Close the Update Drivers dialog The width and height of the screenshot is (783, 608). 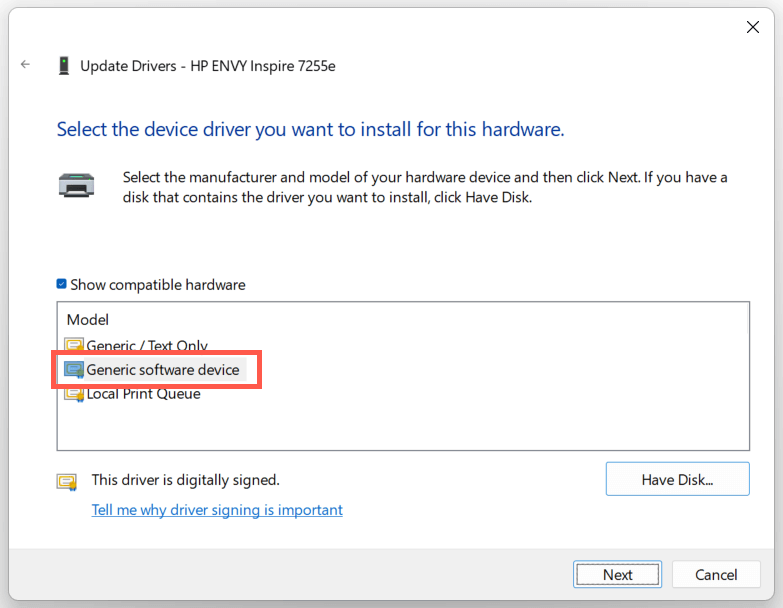(x=753, y=28)
